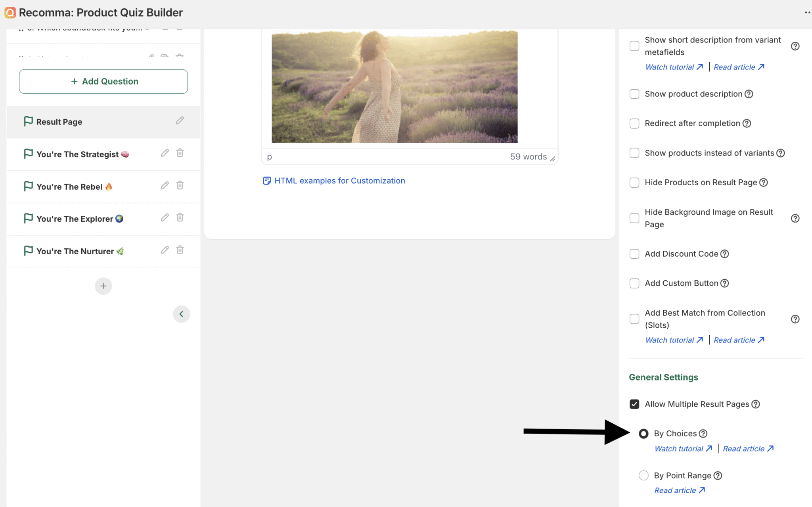
Task: Click the image resize handle showing 59 words
Action: tap(553, 158)
